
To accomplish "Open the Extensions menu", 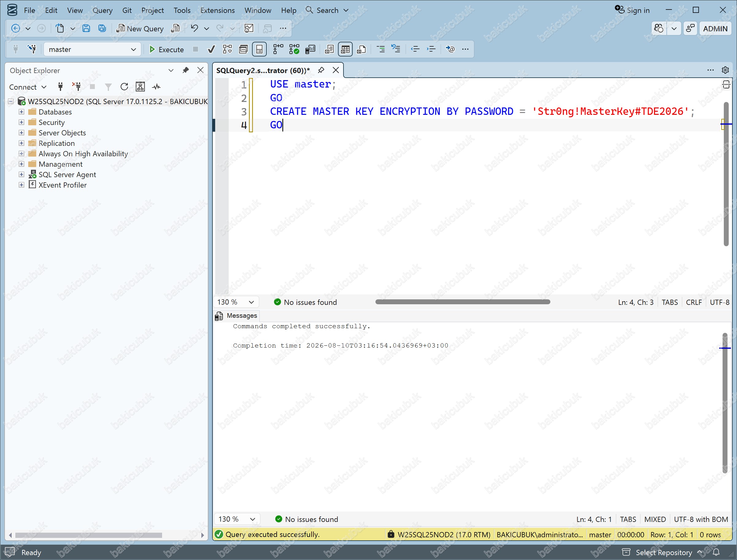I will [217, 10].
